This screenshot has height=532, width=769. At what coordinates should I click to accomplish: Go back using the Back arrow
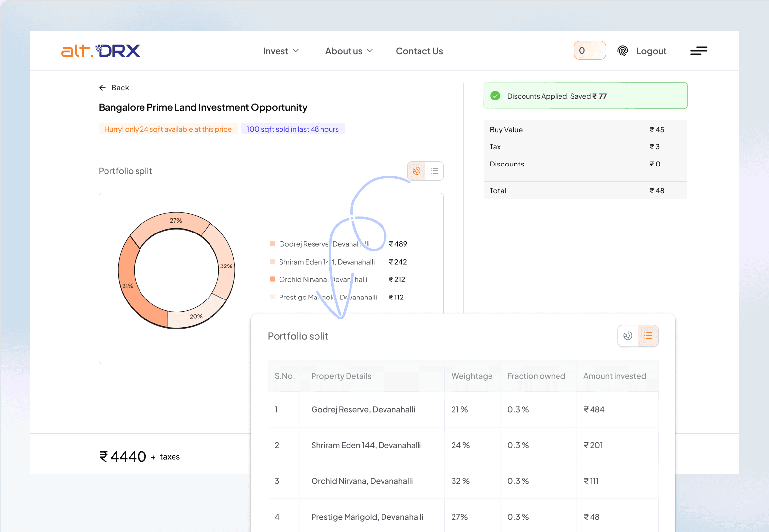click(103, 88)
